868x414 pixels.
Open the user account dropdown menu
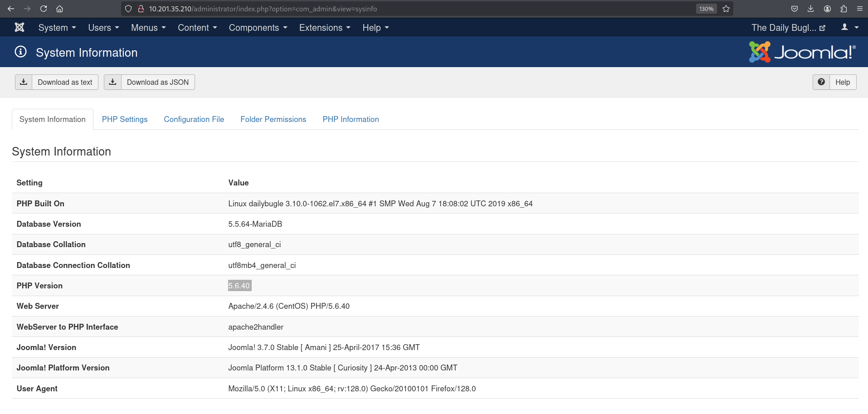tap(850, 28)
